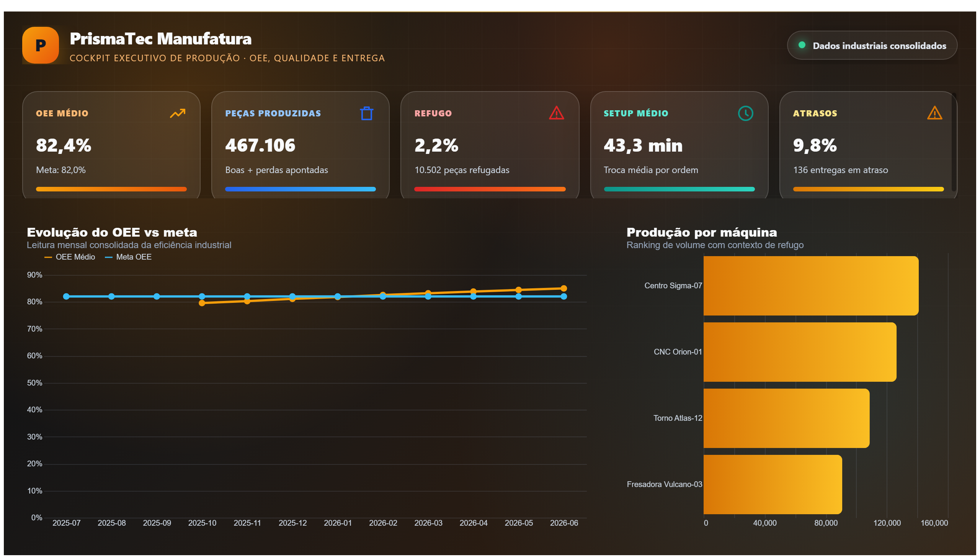Click the orange PrismaTec P logo
Screen dimensions: 980x559
point(40,45)
